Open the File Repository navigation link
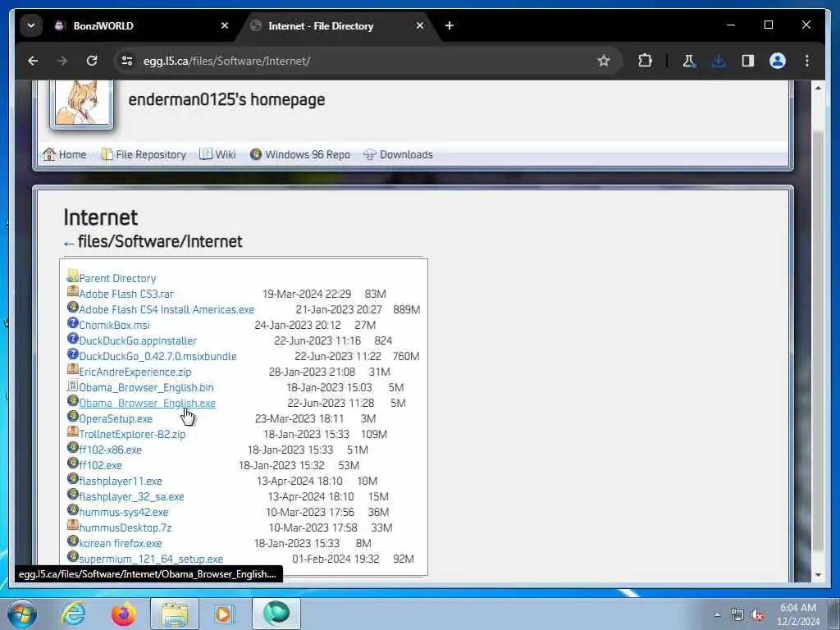Viewport: 840px width, 630px height. click(144, 155)
